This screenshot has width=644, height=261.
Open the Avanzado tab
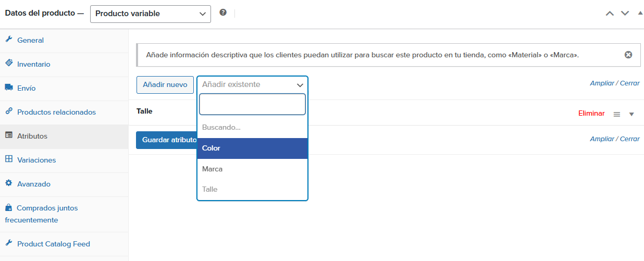[x=64, y=184]
